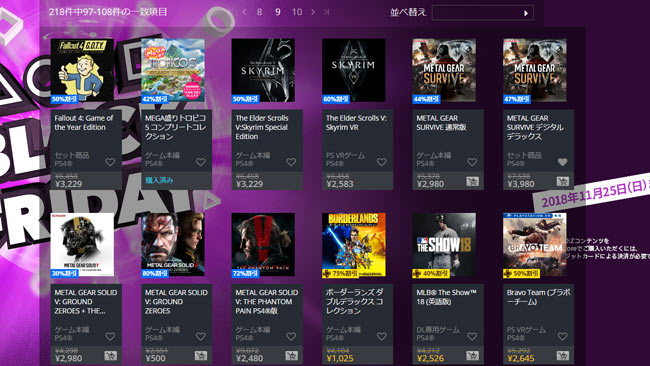Go to next results page arrow
Image resolution: width=650 pixels, height=366 pixels.
pyautogui.click(x=313, y=12)
